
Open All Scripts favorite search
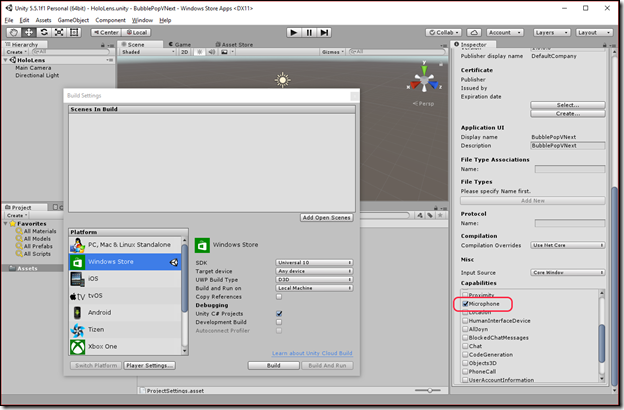(37, 254)
